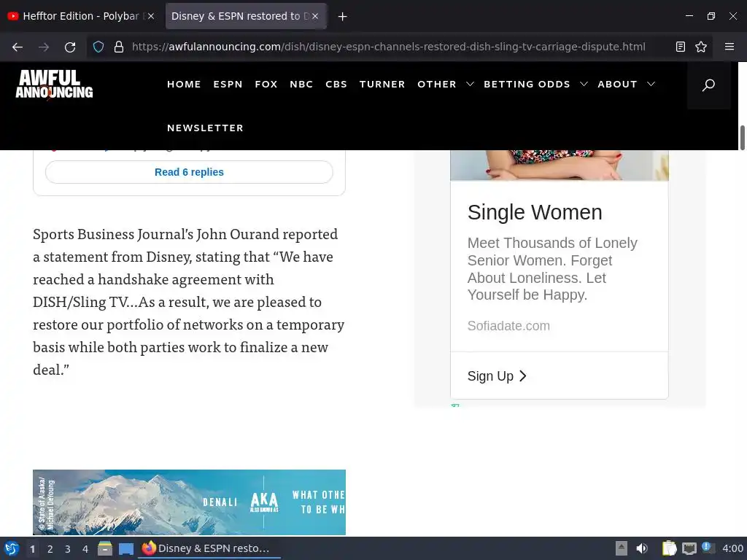Close the Disney & ESPN restored tab
The width and height of the screenshot is (747, 560).
pos(315,16)
